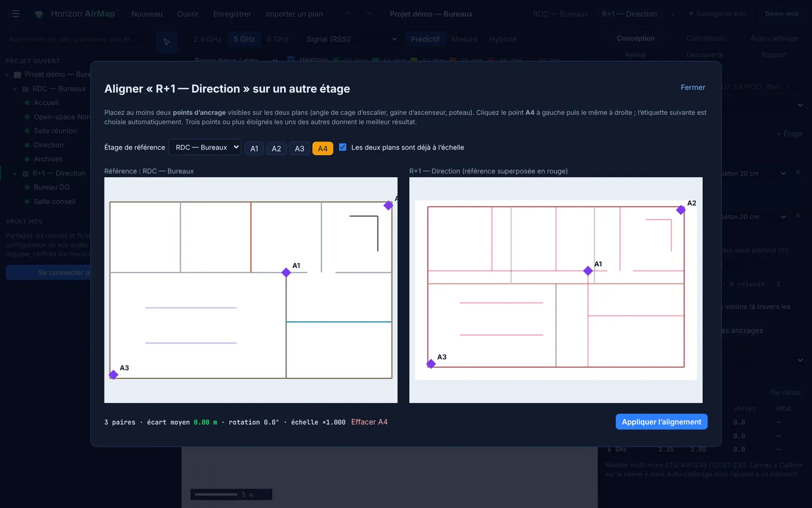Click anchor A2 diamond on R+1 plan
This screenshot has width=812, height=508.
click(x=681, y=210)
